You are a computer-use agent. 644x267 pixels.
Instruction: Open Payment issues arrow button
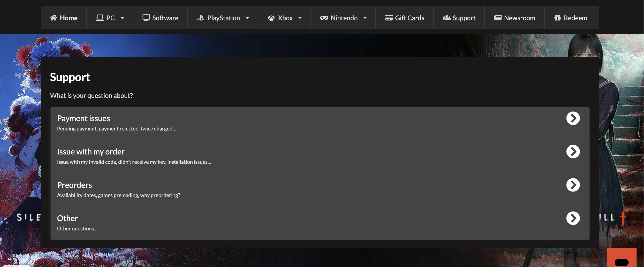(573, 118)
